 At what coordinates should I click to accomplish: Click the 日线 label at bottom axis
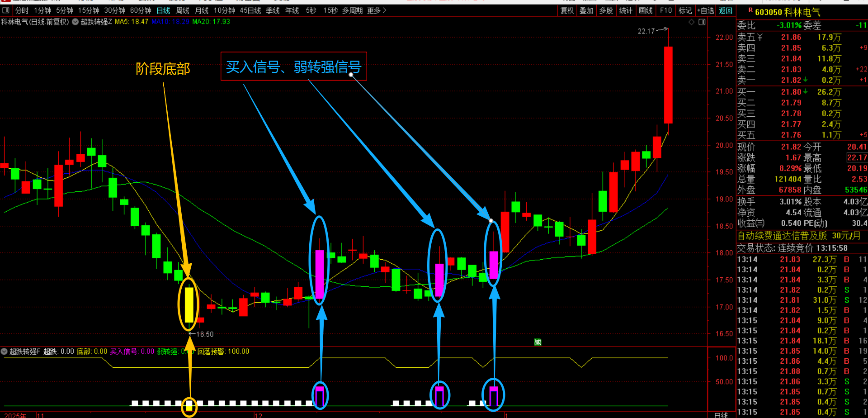click(721, 415)
